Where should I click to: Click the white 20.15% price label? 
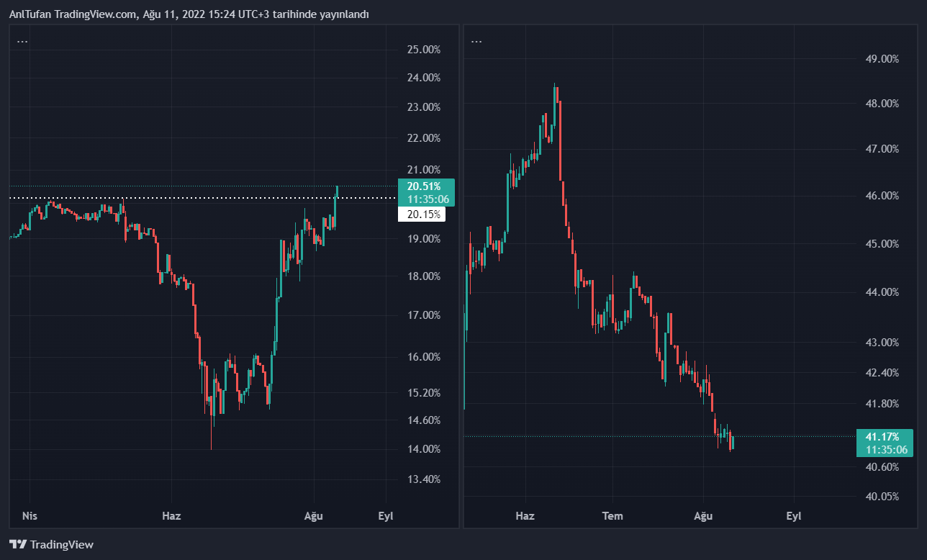pyautogui.click(x=422, y=214)
